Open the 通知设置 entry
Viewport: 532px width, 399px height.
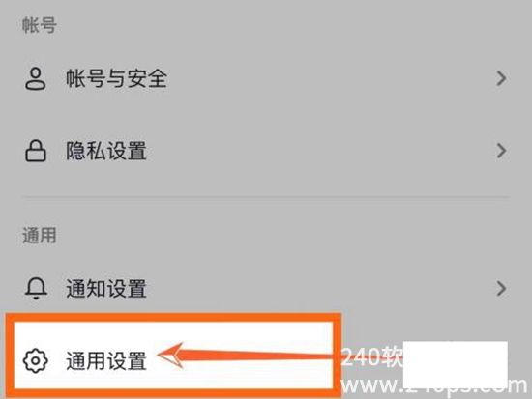pos(266,289)
